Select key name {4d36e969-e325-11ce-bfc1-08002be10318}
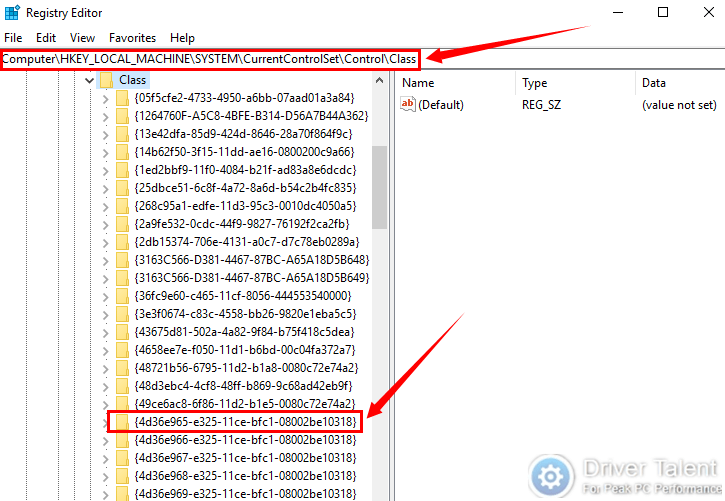The width and height of the screenshot is (725, 501). coord(246,493)
